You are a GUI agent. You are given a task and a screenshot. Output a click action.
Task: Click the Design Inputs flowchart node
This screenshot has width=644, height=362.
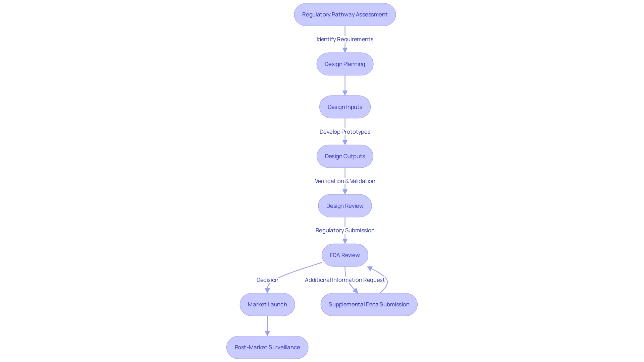[345, 107]
